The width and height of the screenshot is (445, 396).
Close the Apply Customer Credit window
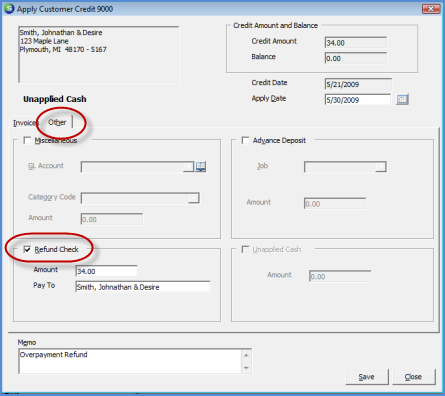(x=431, y=9)
